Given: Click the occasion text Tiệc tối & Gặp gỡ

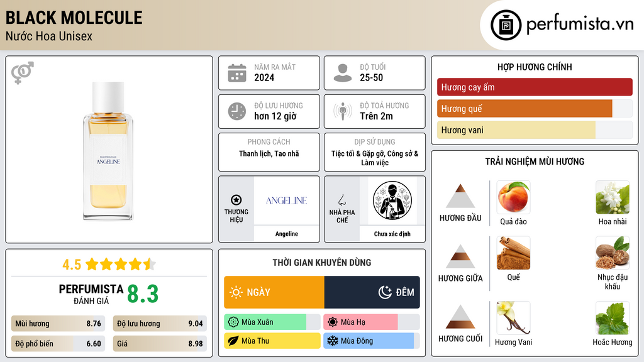Looking at the screenshot, I should pos(357,153).
